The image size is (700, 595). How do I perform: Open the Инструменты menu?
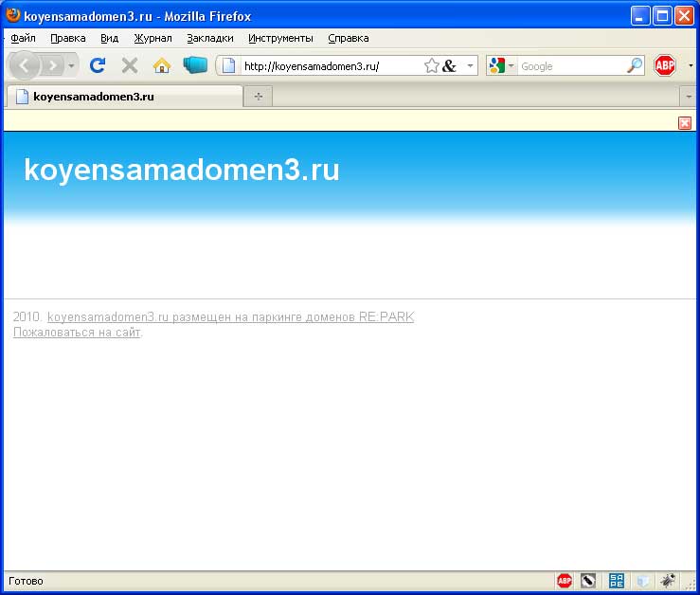pos(280,39)
